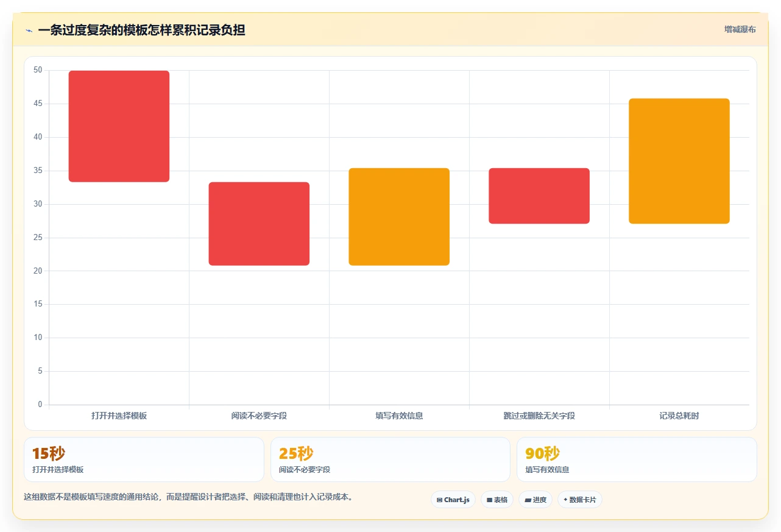Viewport: 781px width, 532px height.
Task: Click x-axis label 填写有效信息
Action: pos(399,416)
